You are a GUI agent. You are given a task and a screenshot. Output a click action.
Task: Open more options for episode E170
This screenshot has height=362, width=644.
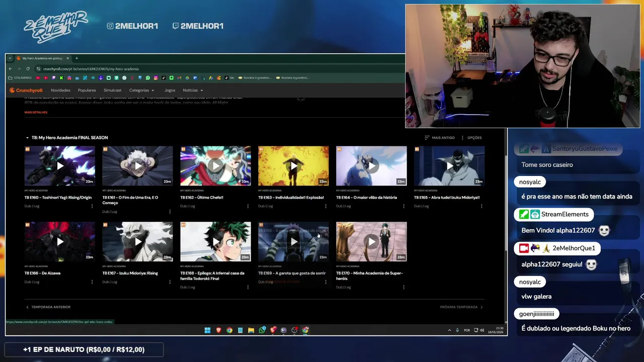point(404,288)
